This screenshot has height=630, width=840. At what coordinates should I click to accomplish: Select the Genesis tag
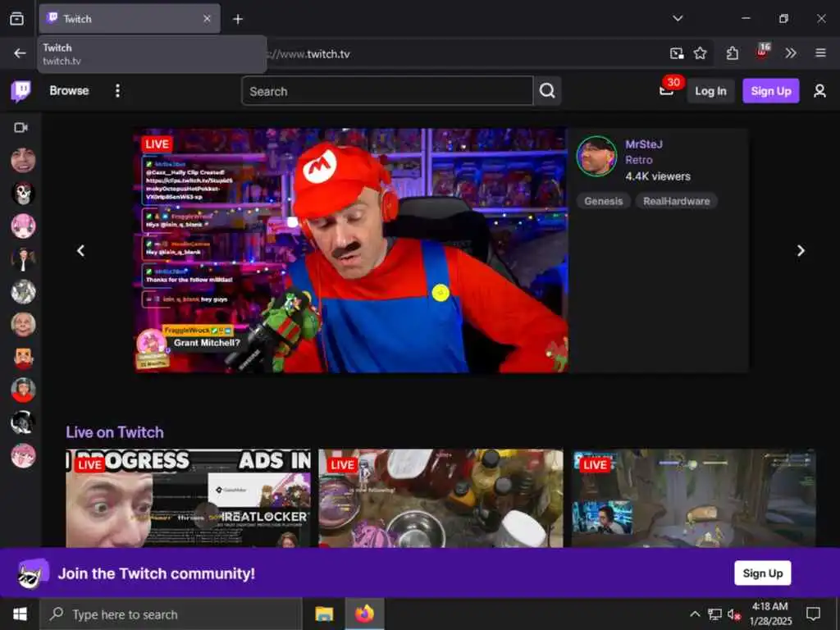tap(603, 201)
